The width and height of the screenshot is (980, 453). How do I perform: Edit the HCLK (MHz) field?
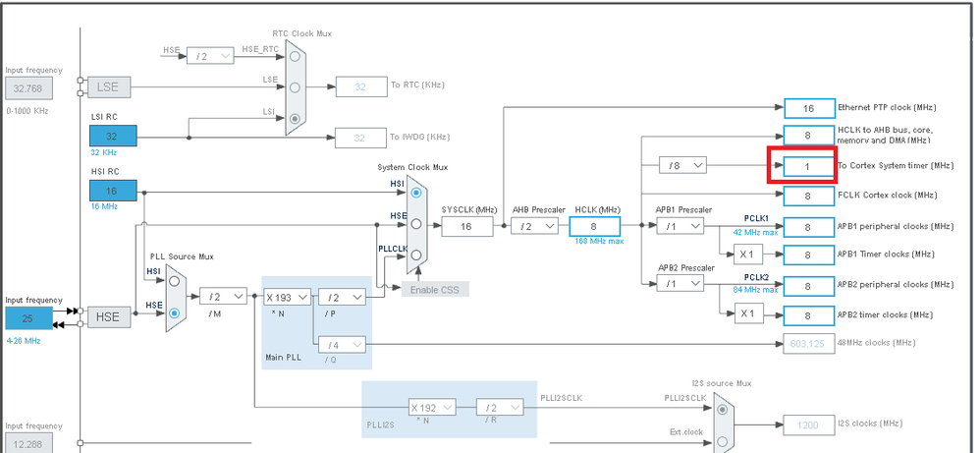pos(594,226)
